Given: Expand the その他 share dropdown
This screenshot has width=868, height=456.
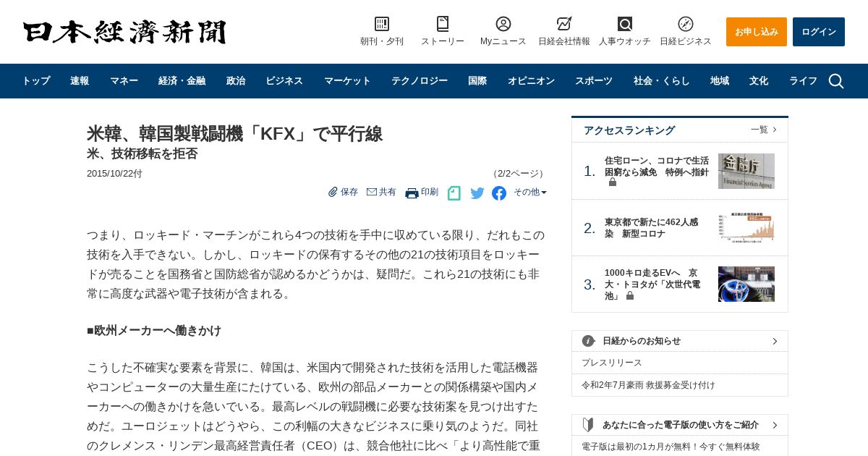Looking at the screenshot, I should click(x=530, y=193).
